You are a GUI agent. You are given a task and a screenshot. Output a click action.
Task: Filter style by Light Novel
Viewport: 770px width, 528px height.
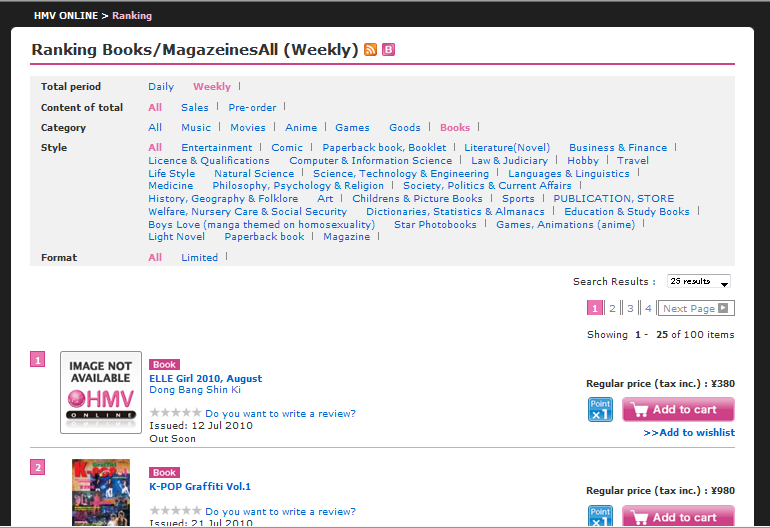point(176,237)
